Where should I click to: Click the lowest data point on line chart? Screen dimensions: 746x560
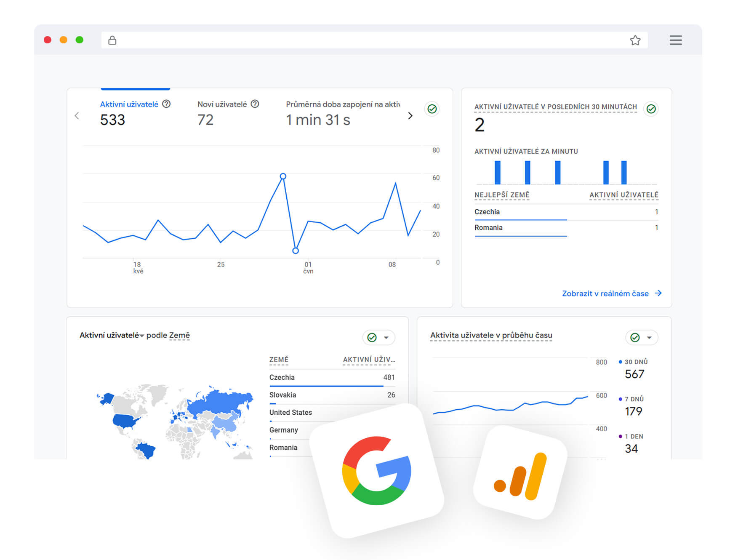[296, 251]
